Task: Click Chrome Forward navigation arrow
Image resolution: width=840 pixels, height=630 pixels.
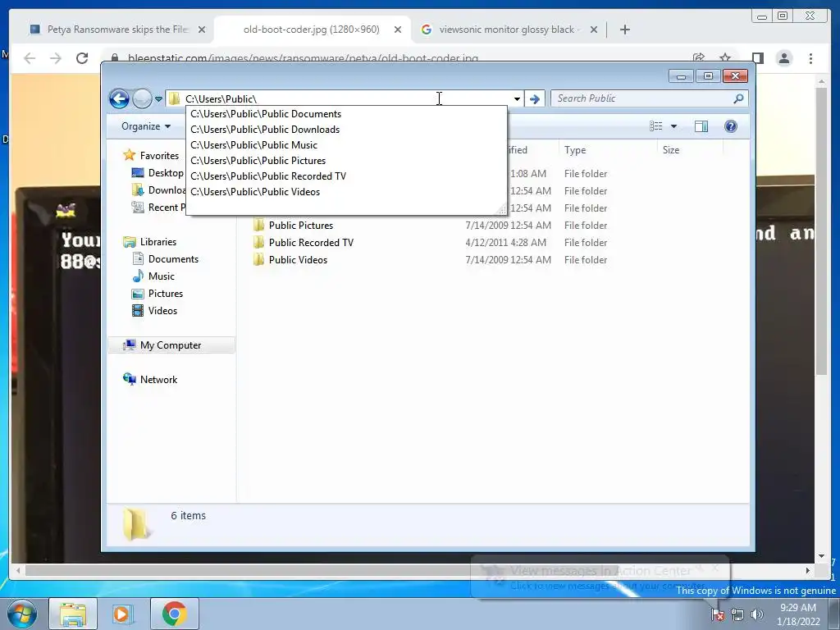Action: click(55, 58)
